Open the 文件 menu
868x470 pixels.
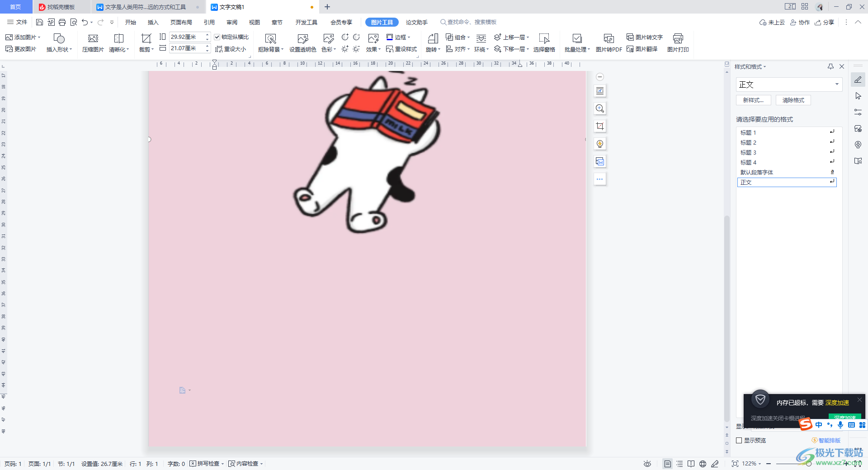(17, 22)
